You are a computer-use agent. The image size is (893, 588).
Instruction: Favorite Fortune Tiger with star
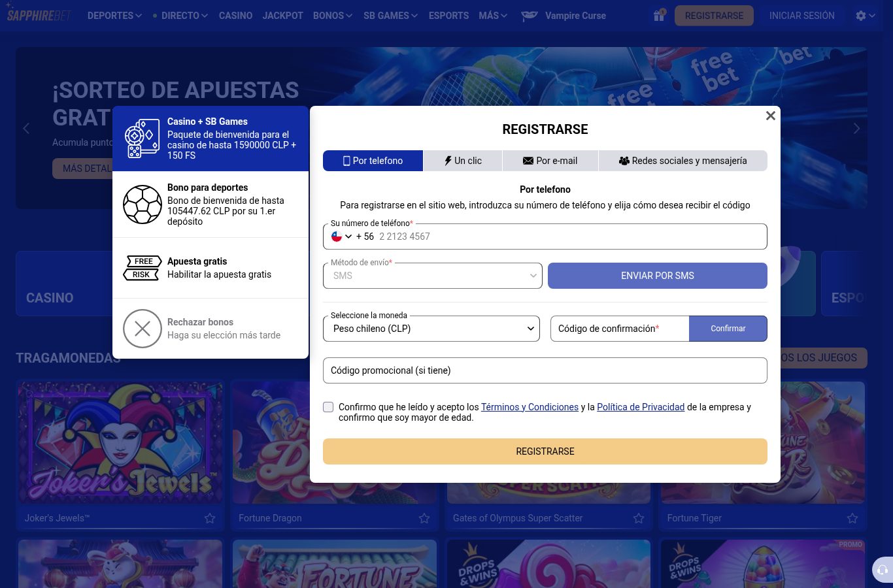click(852, 518)
